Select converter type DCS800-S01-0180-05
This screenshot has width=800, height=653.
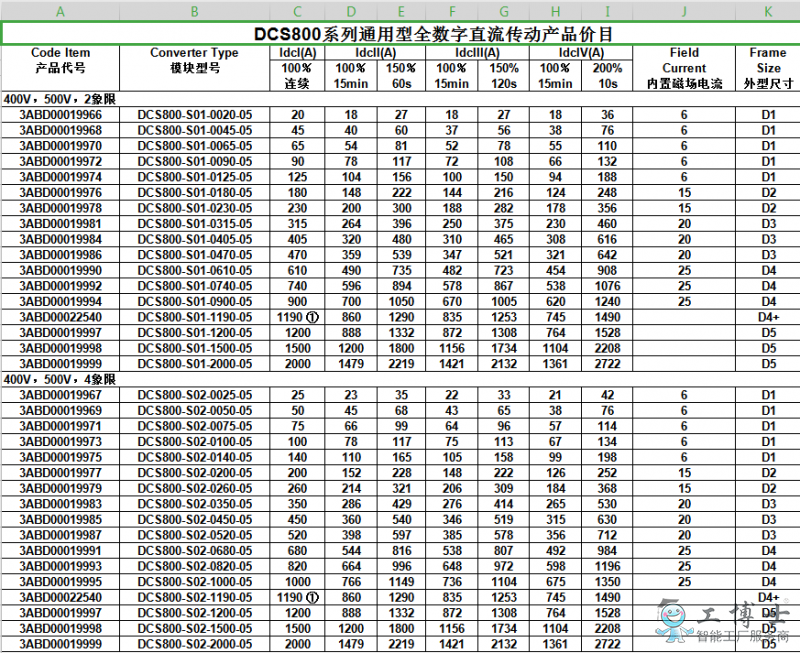point(194,192)
